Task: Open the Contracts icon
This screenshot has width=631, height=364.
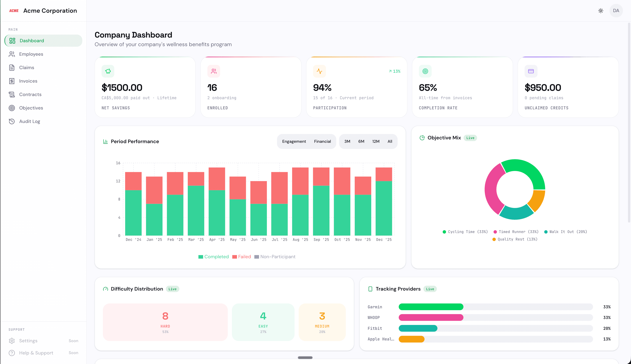Action: tap(12, 95)
